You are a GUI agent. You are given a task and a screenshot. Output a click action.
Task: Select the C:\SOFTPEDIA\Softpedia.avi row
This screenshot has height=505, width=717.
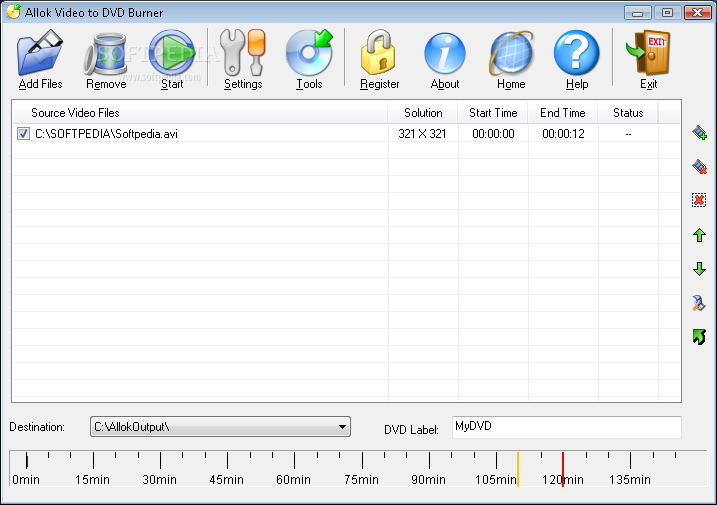point(346,134)
